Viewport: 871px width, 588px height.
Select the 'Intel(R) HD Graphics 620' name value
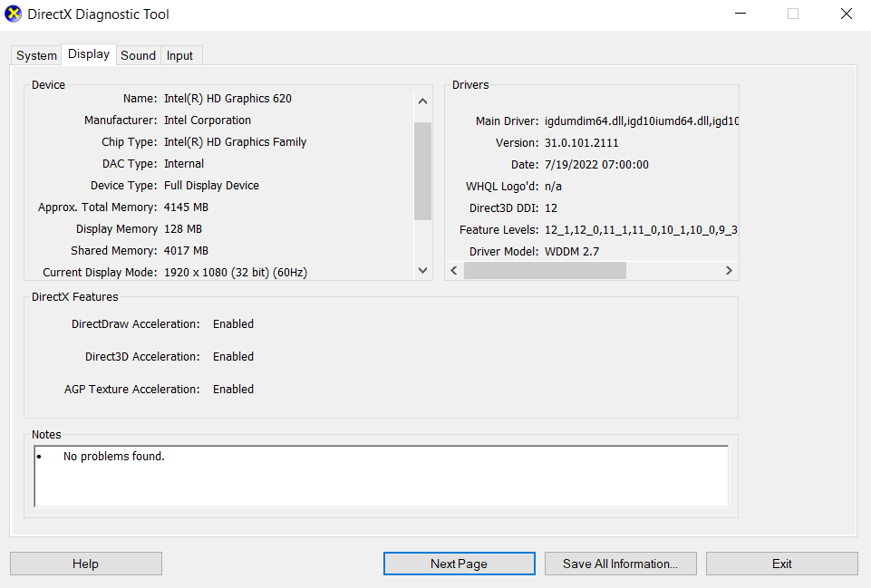[227, 98]
